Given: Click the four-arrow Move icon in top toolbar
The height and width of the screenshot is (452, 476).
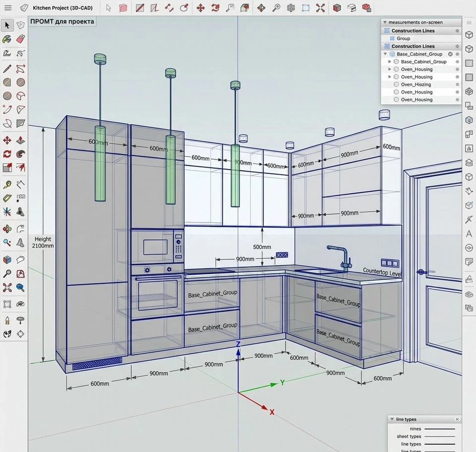Looking at the screenshot, I should coord(200,8).
